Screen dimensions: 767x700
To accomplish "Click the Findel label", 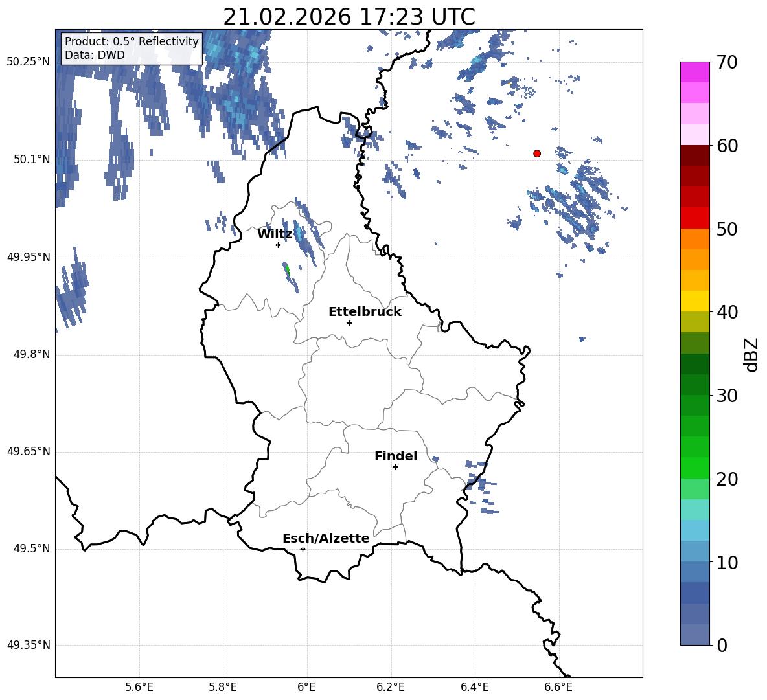I will click(x=396, y=456).
